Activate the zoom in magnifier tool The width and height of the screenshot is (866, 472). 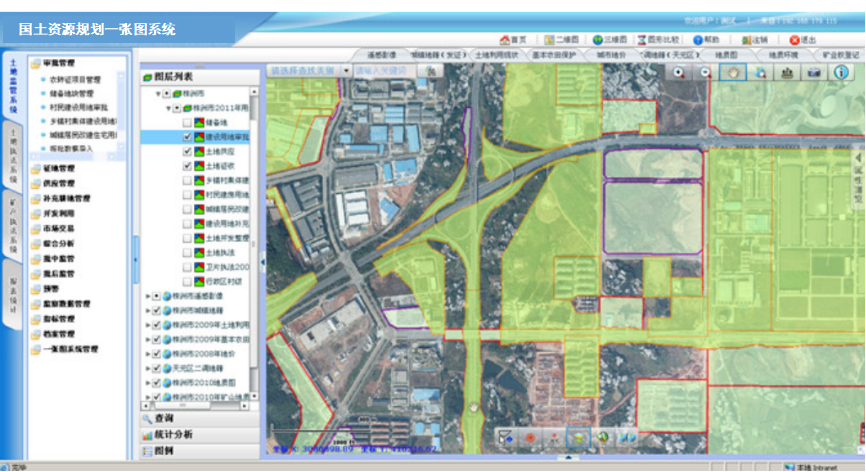(x=680, y=72)
